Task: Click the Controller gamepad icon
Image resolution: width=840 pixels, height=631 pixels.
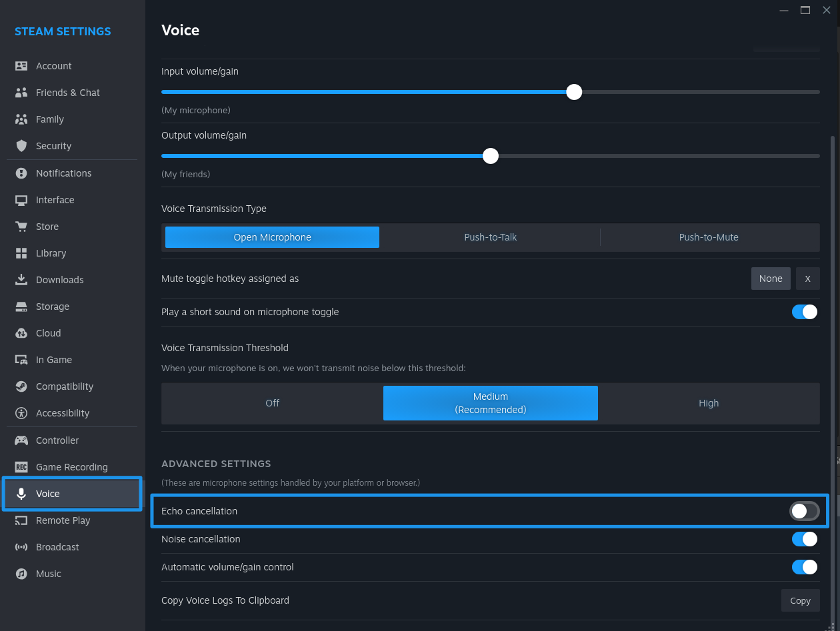Action: pos(21,440)
